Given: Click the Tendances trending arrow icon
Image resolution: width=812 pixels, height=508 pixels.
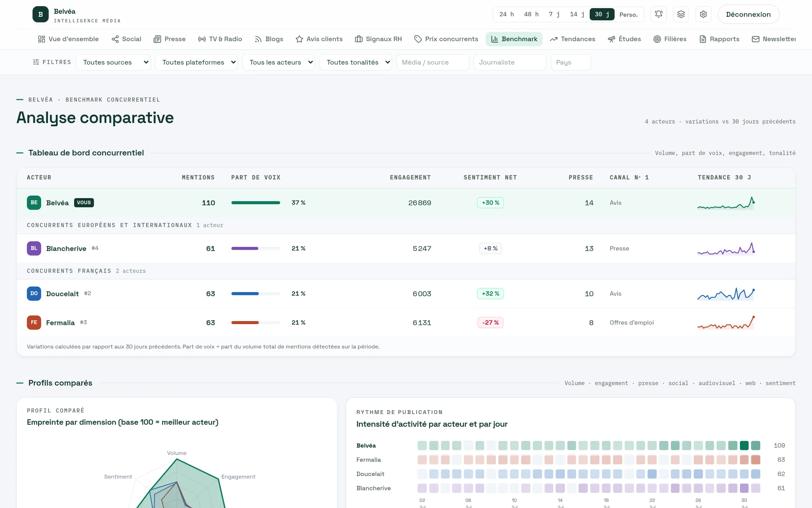Looking at the screenshot, I should click(554, 39).
